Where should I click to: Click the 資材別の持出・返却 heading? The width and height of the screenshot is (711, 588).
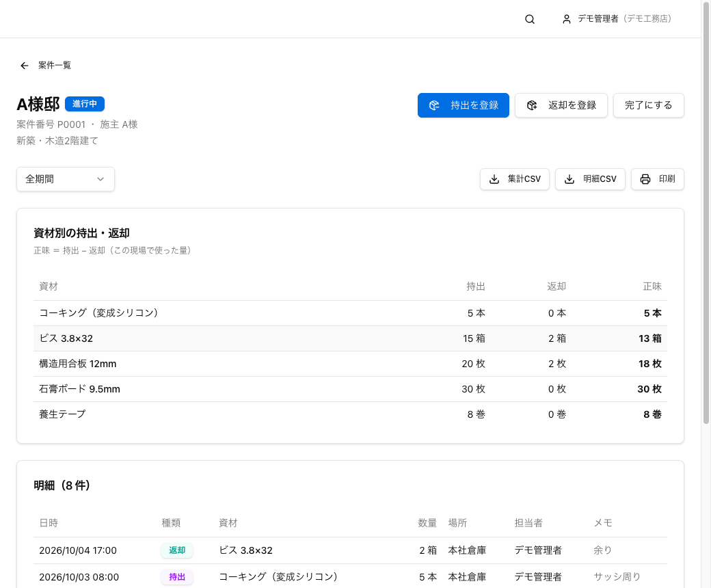click(81, 233)
